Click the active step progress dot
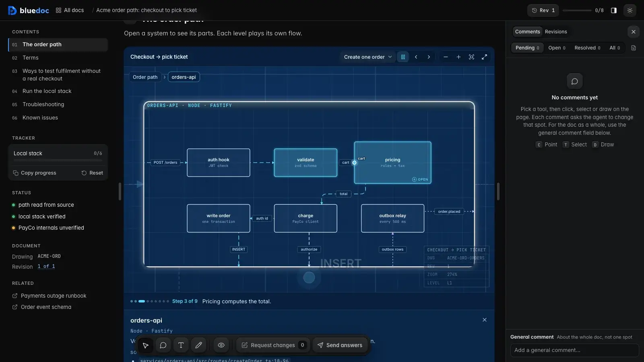 coord(142,301)
